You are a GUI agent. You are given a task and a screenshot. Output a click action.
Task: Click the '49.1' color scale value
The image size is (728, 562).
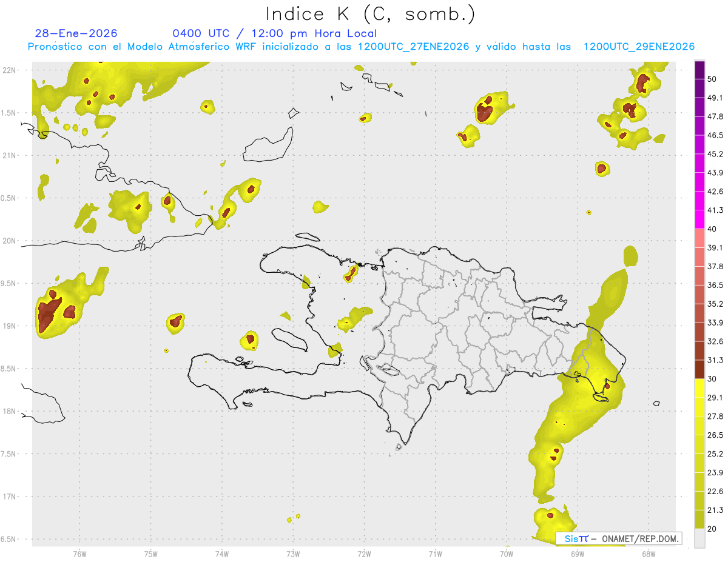pyautogui.click(x=715, y=98)
